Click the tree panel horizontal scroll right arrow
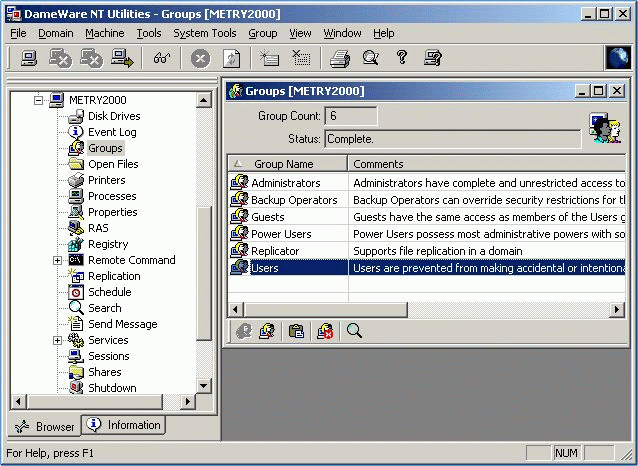The width and height of the screenshot is (638, 466). pos(187,402)
